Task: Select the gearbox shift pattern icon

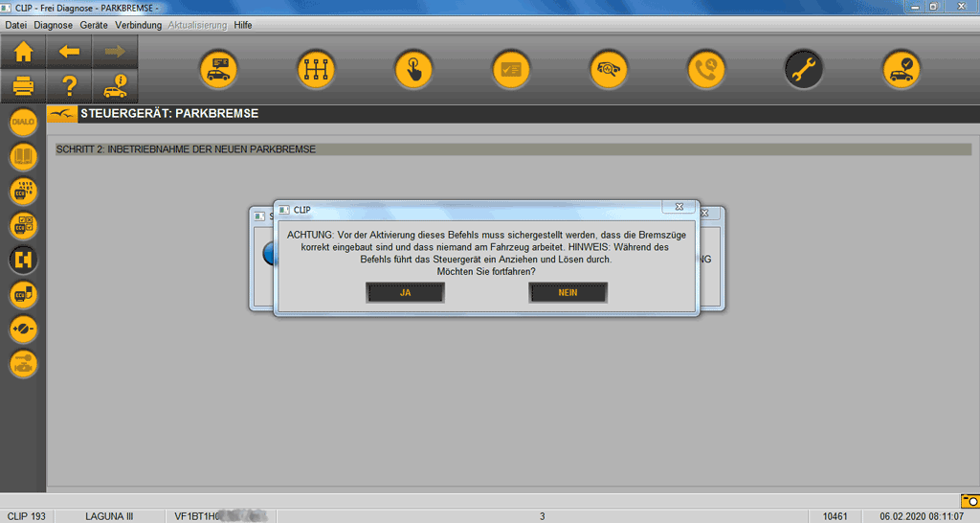Action: click(316, 69)
